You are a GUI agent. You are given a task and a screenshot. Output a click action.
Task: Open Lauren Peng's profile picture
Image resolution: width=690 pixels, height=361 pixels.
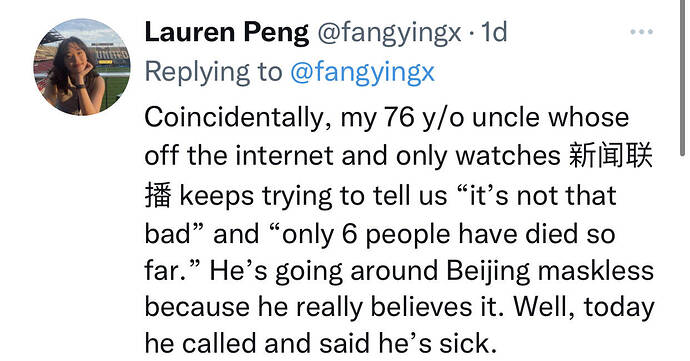82,67
